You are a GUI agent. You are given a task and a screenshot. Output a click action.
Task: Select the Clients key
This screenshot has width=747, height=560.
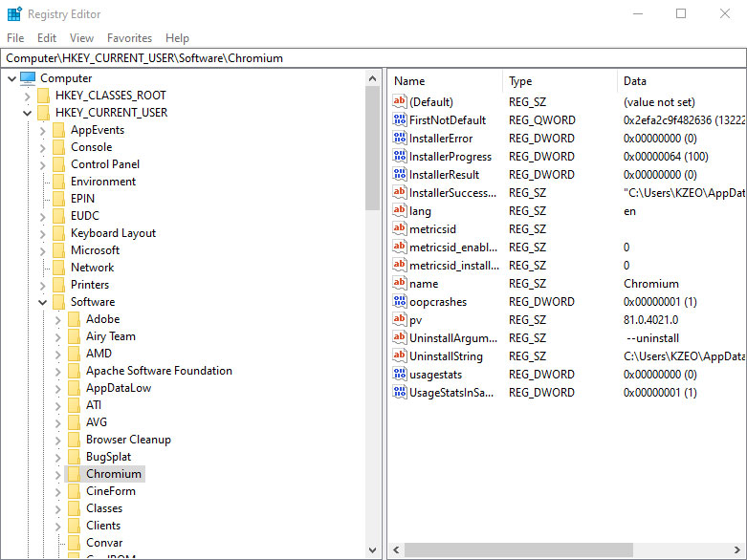coord(103,526)
